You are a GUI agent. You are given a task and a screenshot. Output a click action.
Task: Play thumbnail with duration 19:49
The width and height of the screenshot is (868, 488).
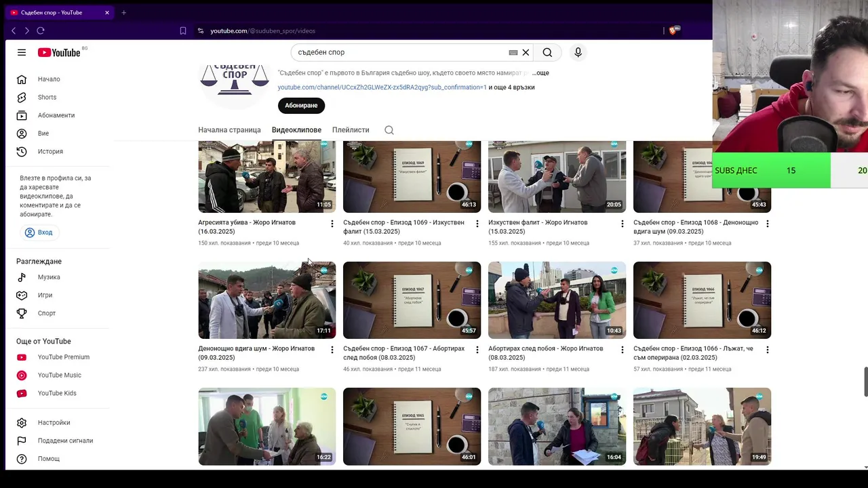point(702,426)
